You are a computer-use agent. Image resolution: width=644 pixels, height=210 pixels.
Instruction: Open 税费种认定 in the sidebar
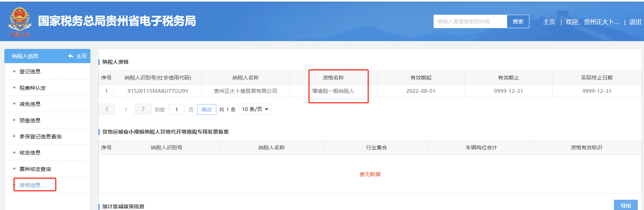tap(33, 88)
